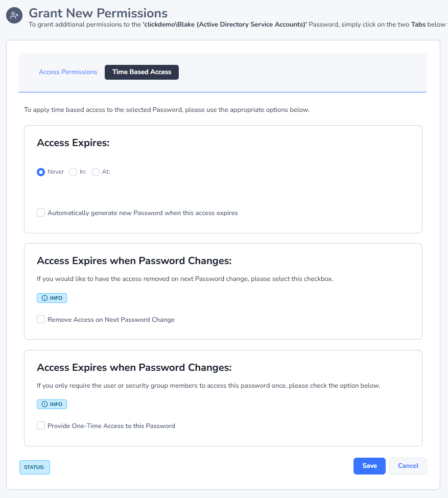Switch to the Access Permissions tab
The width and height of the screenshot is (448, 498).
[x=68, y=72]
